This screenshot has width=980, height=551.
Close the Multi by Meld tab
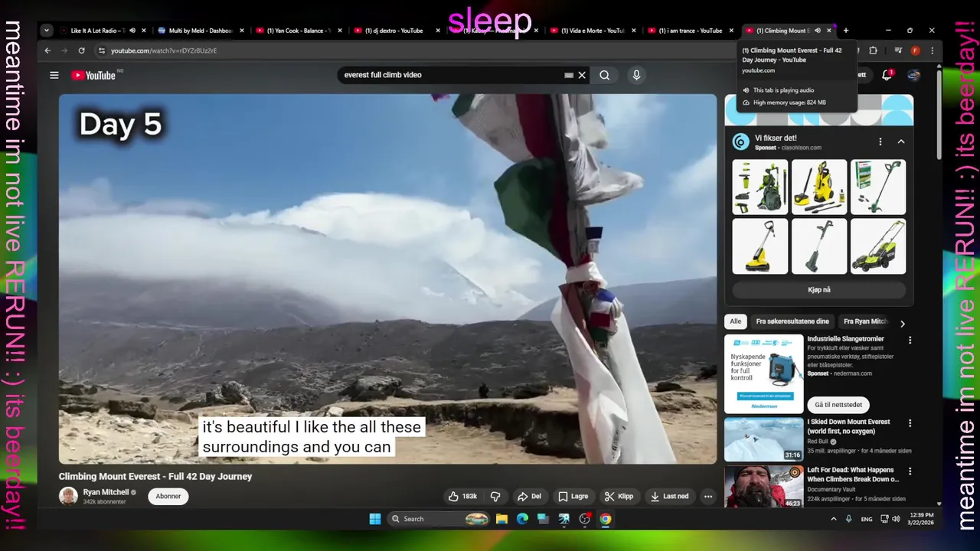point(242,31)
